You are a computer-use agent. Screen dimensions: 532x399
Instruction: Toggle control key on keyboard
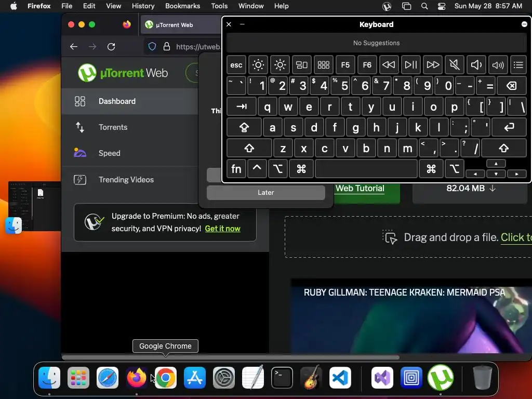tap(257, 169)
